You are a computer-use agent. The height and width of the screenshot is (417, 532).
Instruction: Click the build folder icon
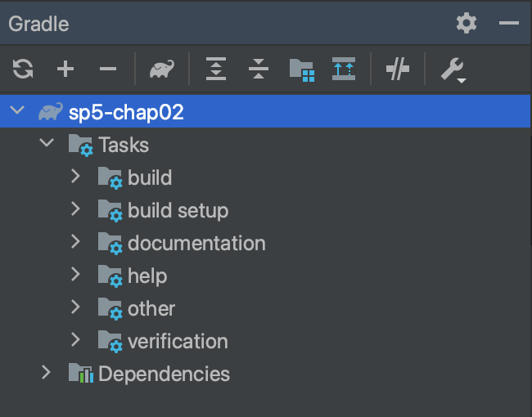coord(110,178)
